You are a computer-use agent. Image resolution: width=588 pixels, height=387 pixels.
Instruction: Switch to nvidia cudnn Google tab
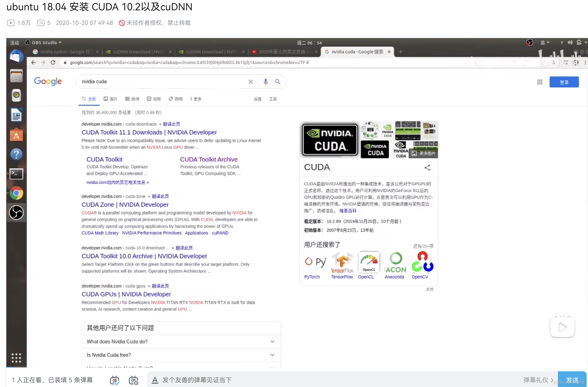(x=65, y=52)
